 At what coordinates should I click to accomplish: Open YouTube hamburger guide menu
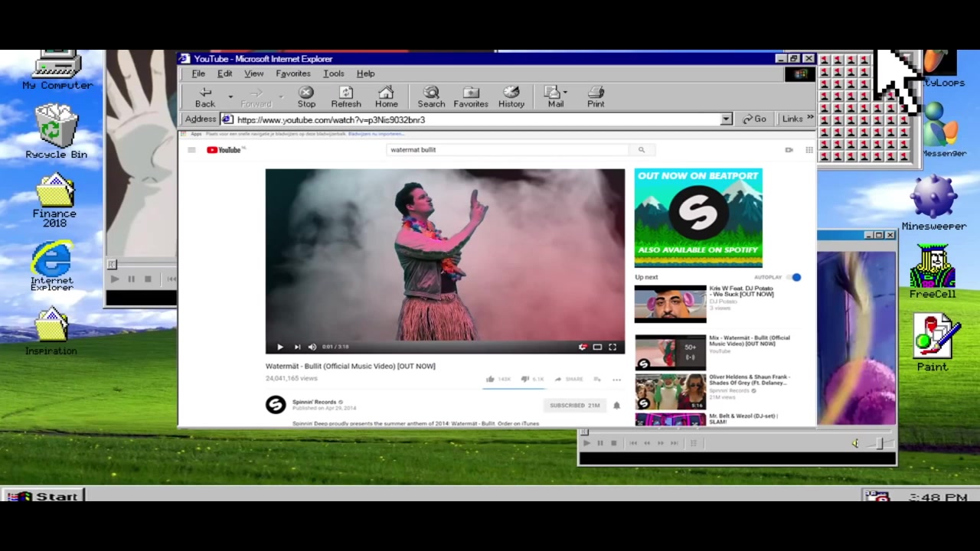click(x=191, y=150)
